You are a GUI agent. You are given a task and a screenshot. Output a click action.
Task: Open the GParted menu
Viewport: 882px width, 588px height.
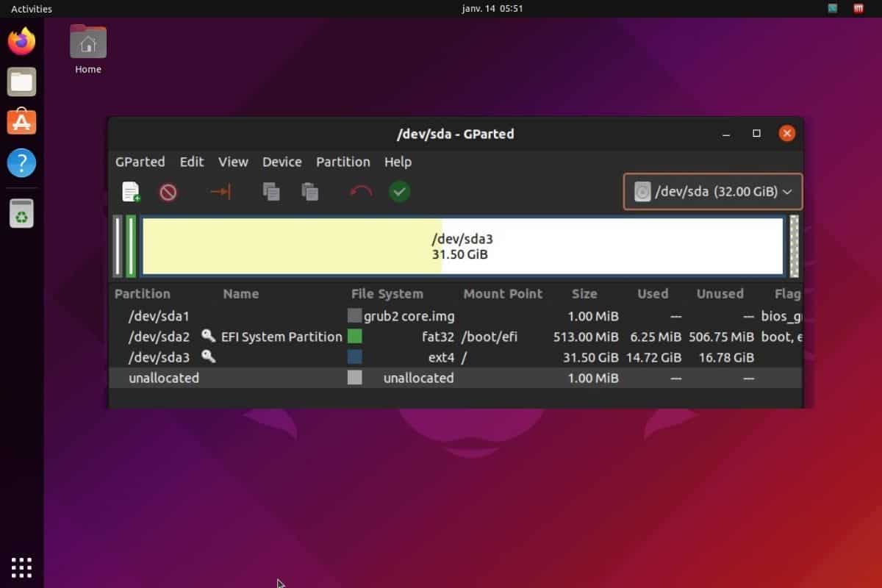pos(139,162)
